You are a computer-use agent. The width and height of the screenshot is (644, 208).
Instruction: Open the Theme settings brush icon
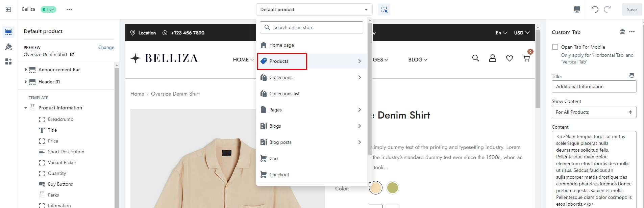pyautogui.click(x=8, y=47)
